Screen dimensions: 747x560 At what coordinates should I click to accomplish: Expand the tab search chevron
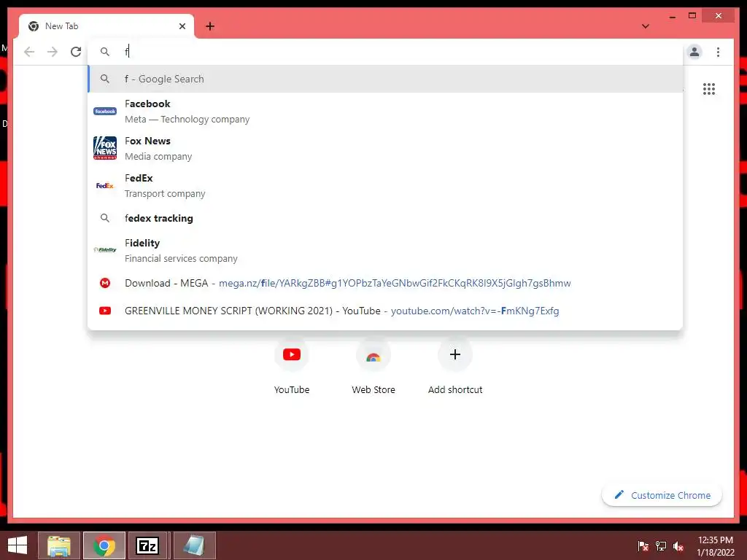tap(646, 26)
